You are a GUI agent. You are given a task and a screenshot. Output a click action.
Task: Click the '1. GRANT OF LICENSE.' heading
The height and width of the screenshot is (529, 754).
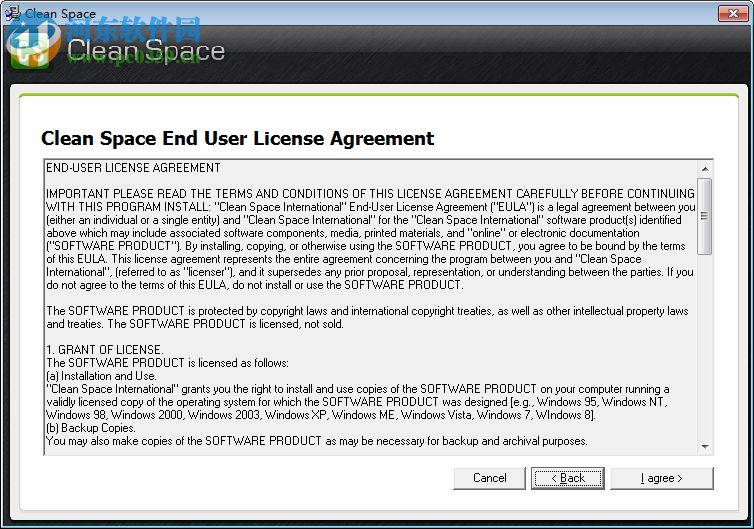pos(105,350)
